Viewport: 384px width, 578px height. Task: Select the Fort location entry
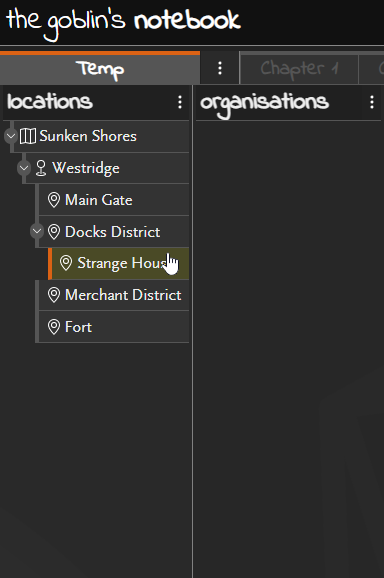(114, 327)
